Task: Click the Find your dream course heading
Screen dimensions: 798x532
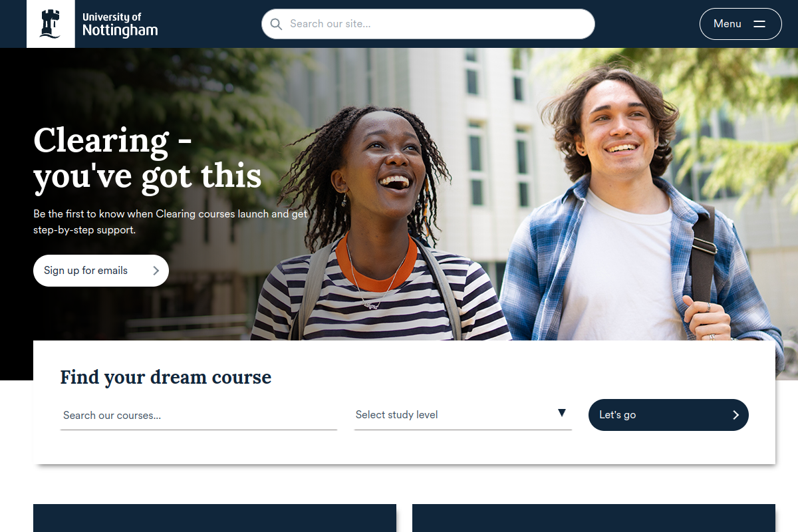Action: tap(166, 378)
